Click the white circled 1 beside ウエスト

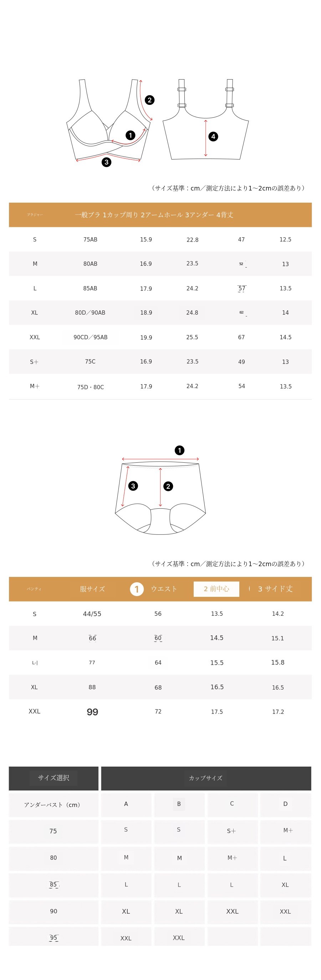tap(137, 589)
